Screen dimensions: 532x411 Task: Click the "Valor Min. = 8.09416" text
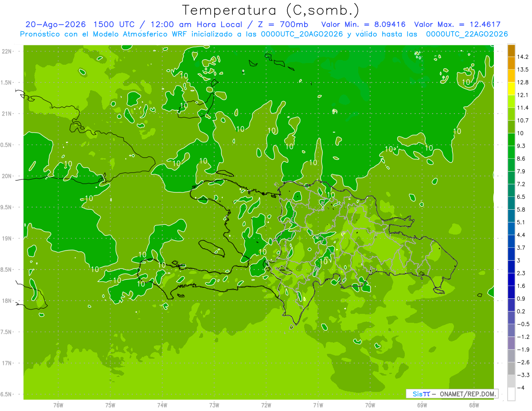[x=364, y=24]
